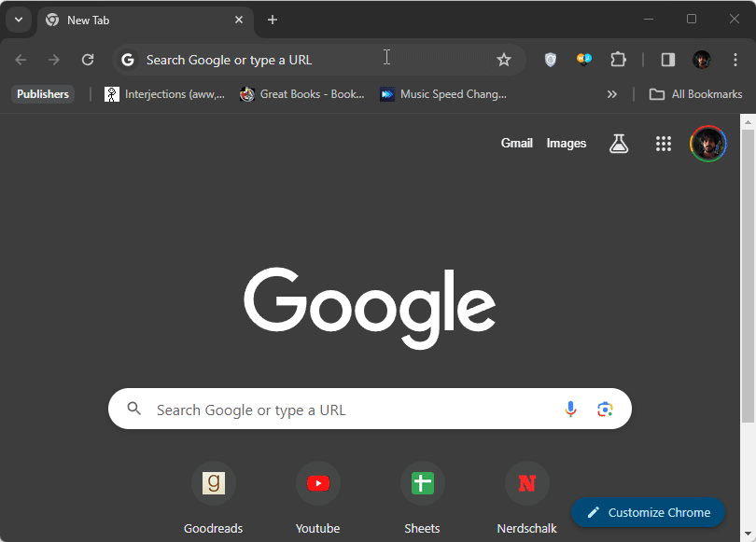Open the Youtube shortcut tile
Image resolution: width=756 pixels, height=542 pixels.
[x=317, y=484]
